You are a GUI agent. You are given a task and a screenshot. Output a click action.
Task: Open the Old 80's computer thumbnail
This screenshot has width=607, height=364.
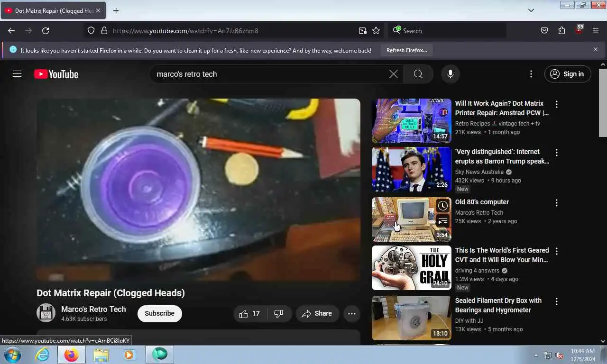411,219
